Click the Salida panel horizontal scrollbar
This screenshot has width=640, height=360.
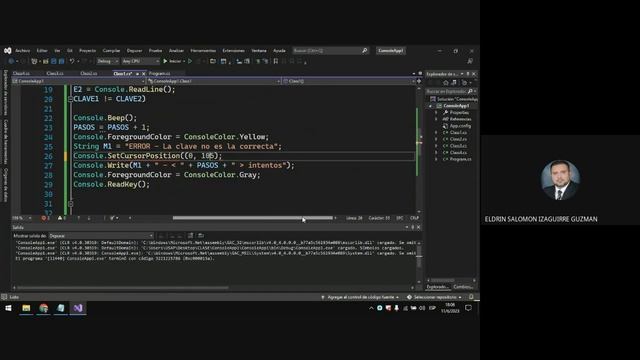[x=123, y=287]
